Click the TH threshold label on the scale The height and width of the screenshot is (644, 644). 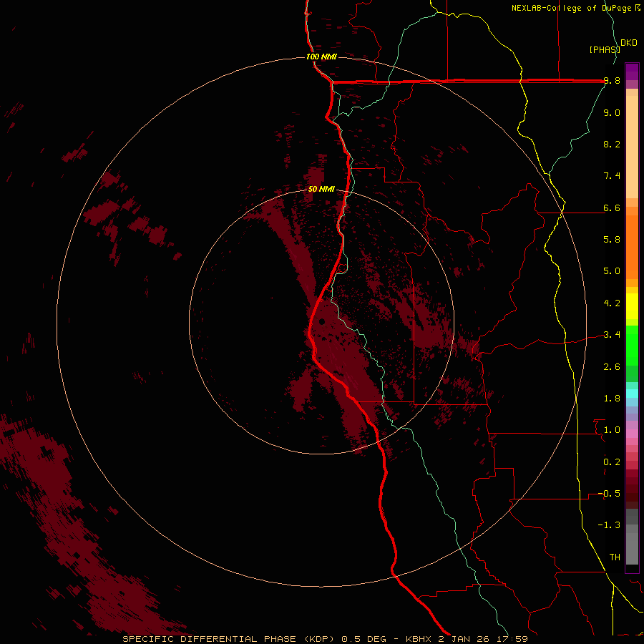[x=615, y=557]
